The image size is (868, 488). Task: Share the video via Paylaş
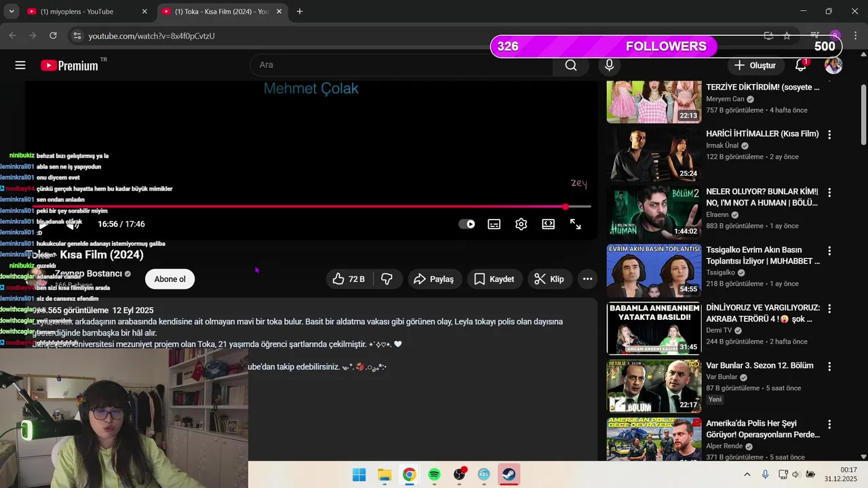click(435, 279)
